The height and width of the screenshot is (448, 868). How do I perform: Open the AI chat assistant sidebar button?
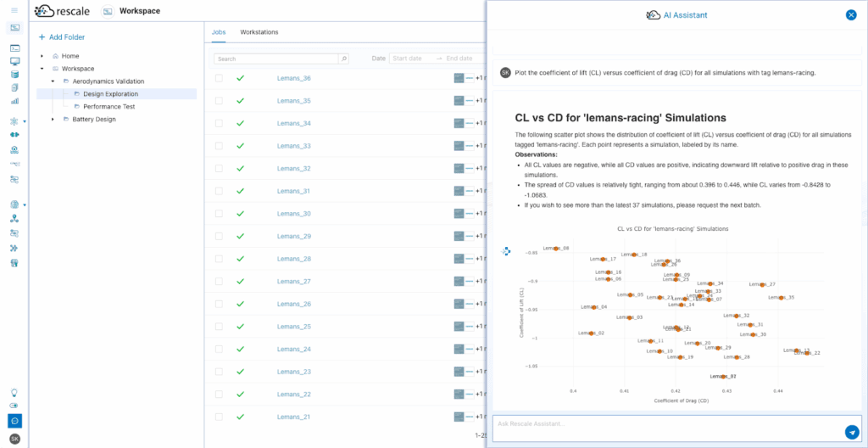tap(14, 421)
